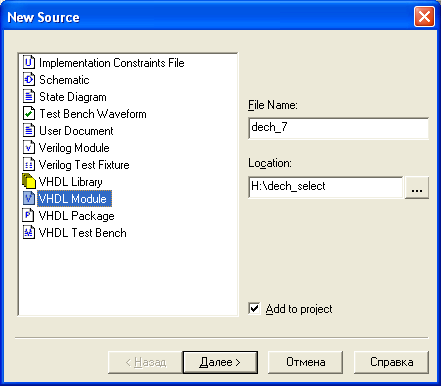Click the VHDL Package icon
The height and width of the screenshot is (386, 441).
[x=29, y=216]
